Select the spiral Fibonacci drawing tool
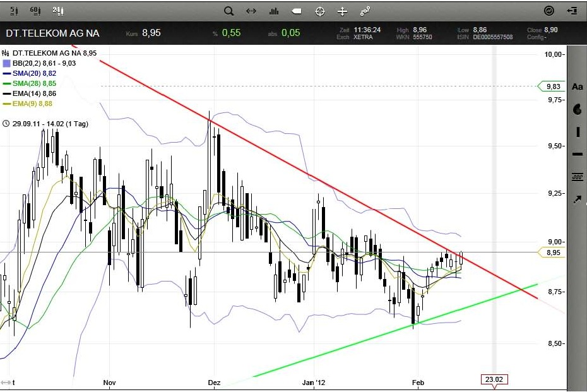The height and width of the screenshot is (392, 587). [x=578, y=109]
